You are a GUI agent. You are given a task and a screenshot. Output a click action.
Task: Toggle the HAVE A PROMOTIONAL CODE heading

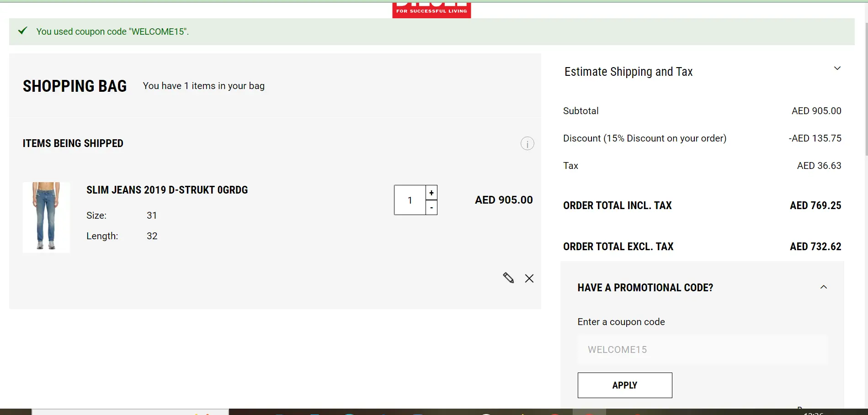645,287
